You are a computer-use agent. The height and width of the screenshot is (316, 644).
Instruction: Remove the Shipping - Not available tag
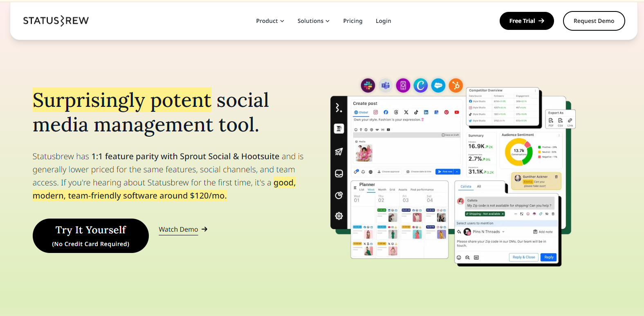tap(503, 214)
